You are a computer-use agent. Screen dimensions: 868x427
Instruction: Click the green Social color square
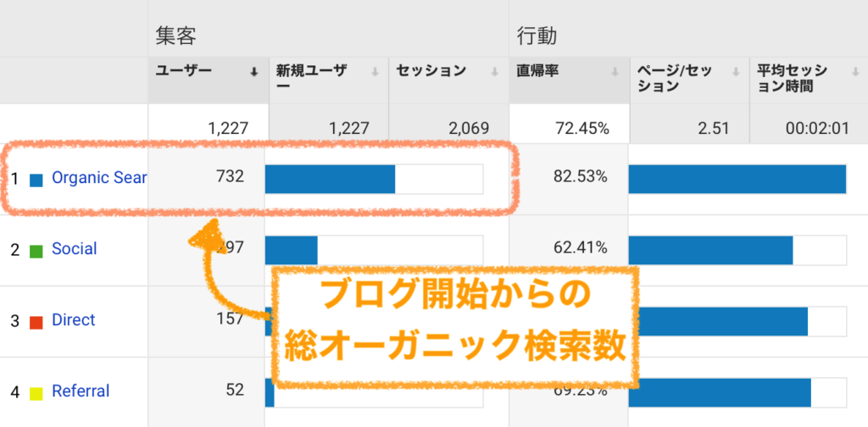pos(36,251)
